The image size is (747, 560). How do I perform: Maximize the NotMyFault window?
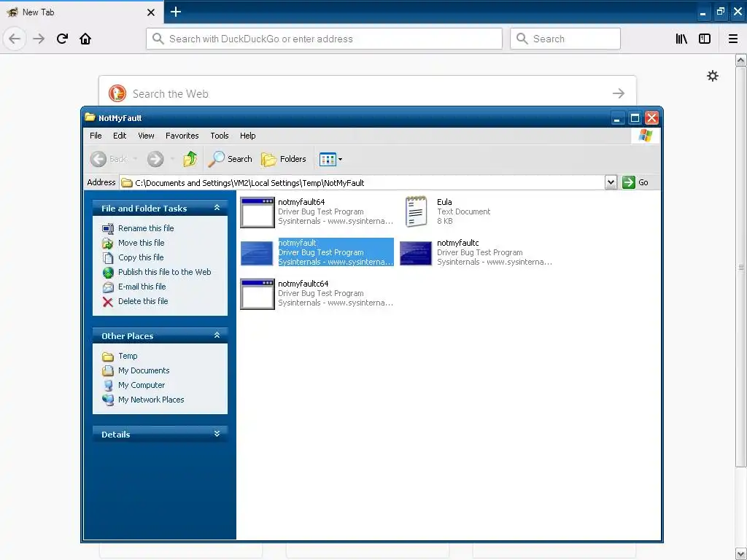point(635,117)
